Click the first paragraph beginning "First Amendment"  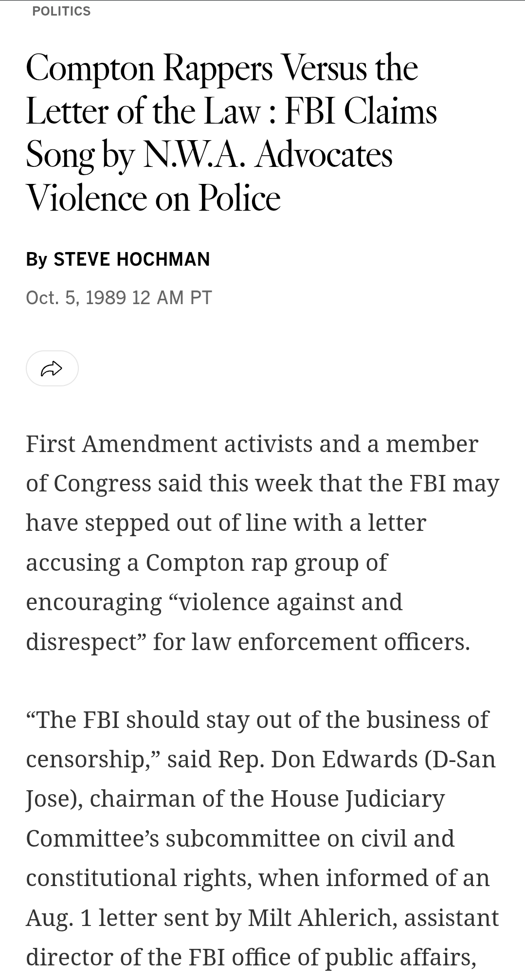262,543
